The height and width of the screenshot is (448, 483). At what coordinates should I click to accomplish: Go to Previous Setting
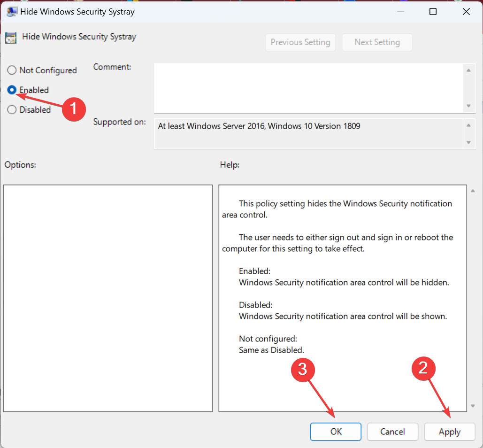coord(300,42)
